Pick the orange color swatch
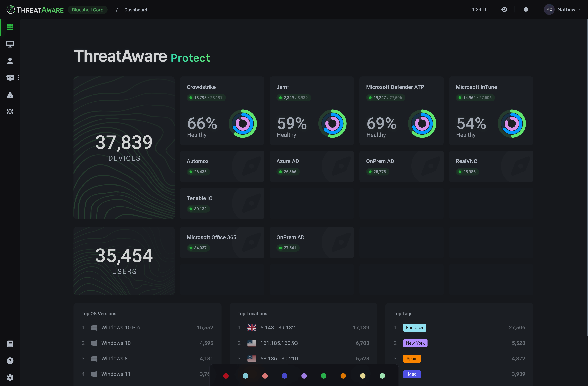Image resolution: width=588 pixels, height=386 pixels. pyautogui.click(x=343, y=376)
